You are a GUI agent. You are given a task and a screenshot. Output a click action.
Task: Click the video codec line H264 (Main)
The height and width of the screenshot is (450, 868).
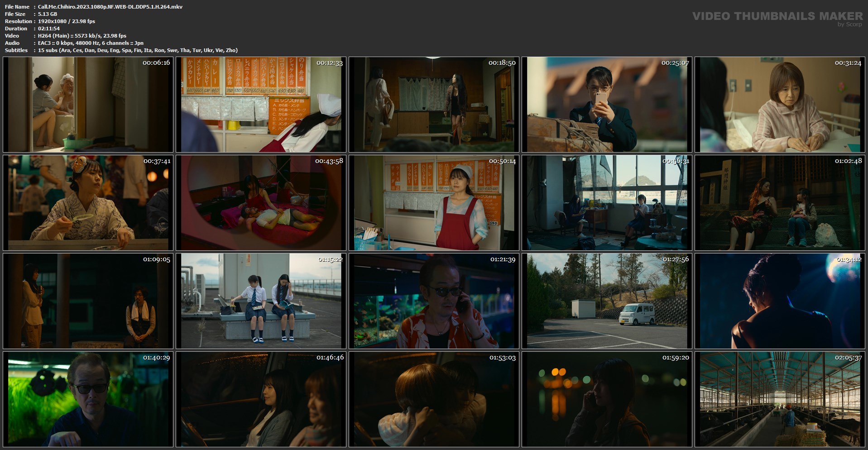(82, 36)
